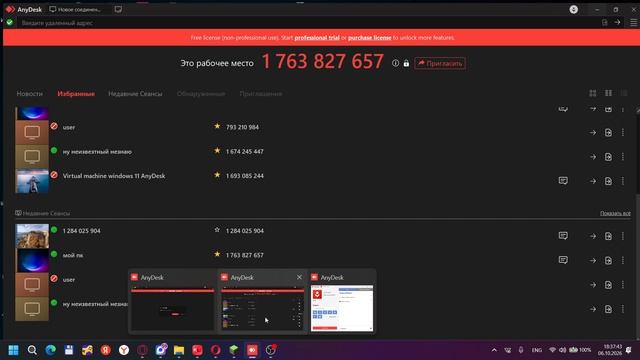Open the notification bell in taskbar
This screenshot has height=360, width=640.
629,350
